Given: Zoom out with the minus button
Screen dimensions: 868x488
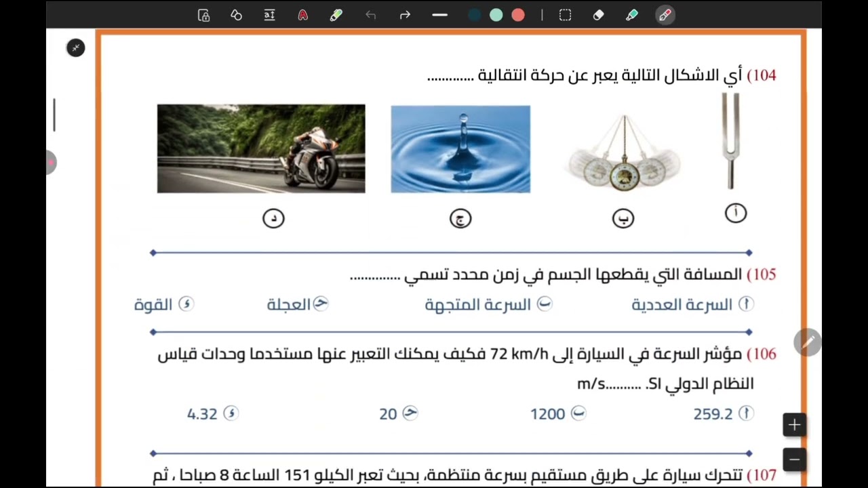Looking at the screenshot, I should click(x=794, y=459).
